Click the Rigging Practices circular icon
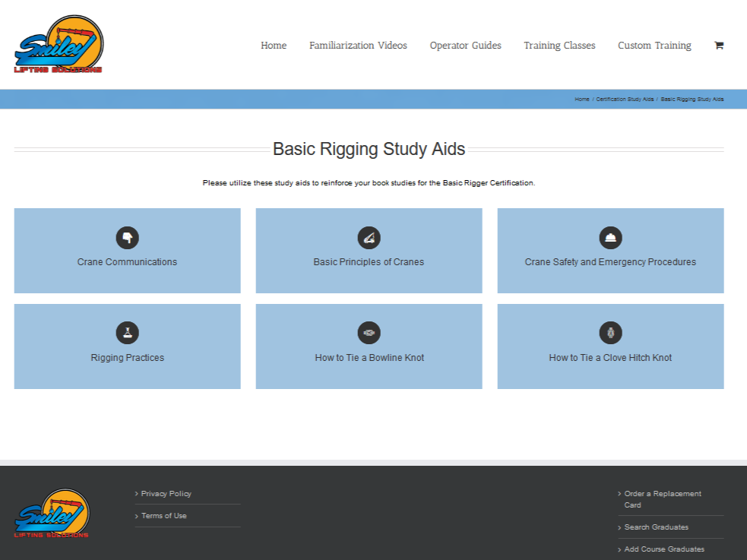This screenshot has width=747, height=560. (127, 333)
